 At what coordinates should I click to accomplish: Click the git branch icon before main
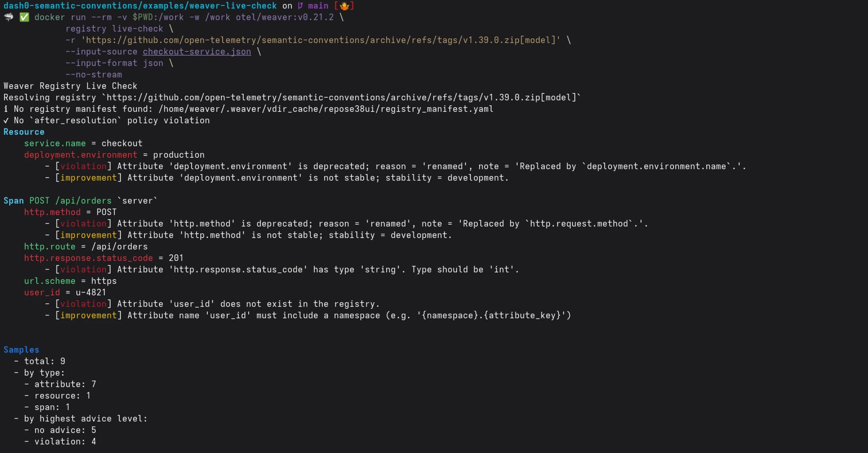(x=300, y=6)
